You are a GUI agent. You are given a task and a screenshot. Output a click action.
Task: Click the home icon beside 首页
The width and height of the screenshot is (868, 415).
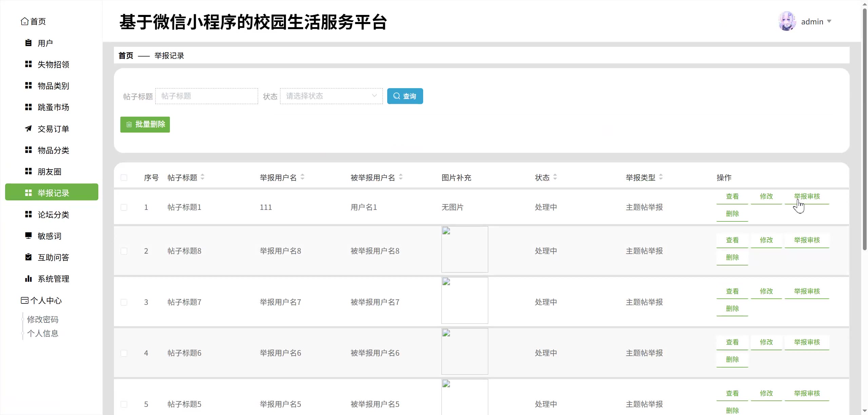pos(24,21)
